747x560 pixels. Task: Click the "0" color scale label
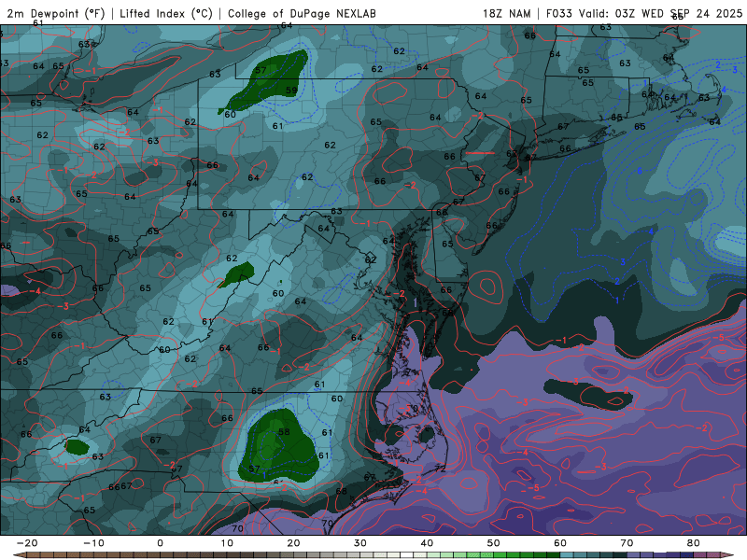click(160, 543)
